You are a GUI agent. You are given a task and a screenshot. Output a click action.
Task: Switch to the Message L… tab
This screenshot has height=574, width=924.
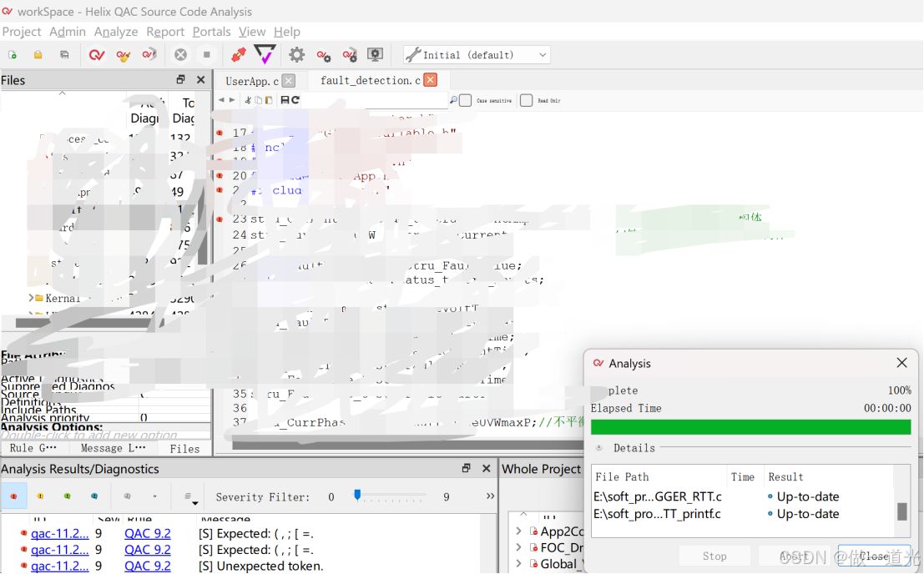(x=114, y=448)
